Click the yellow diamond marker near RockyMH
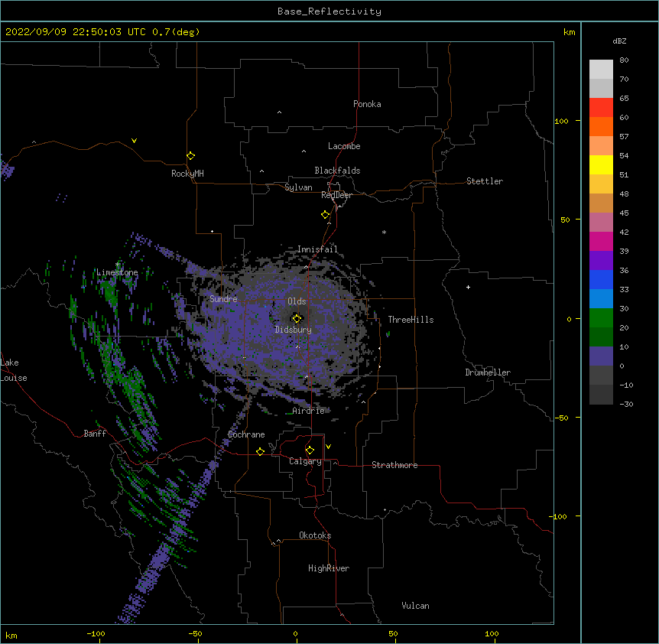Image resolution: width=659 pixels, height=644 pixels. point(190,156)
